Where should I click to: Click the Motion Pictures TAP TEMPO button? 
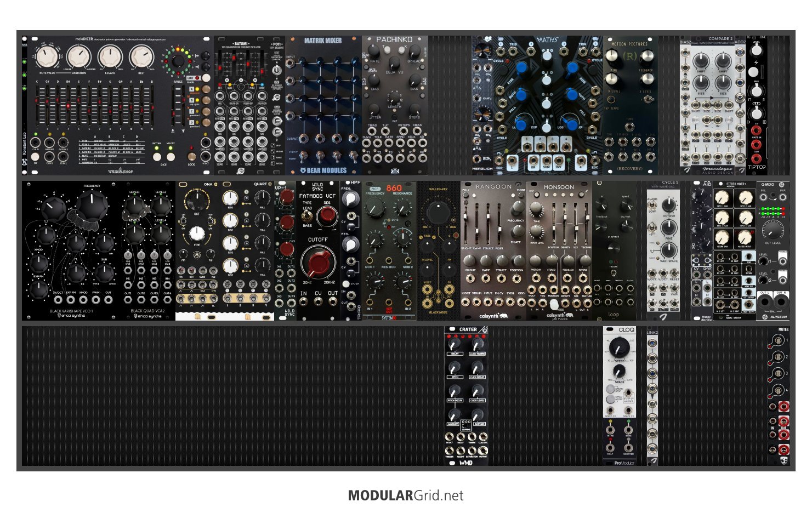611,100
